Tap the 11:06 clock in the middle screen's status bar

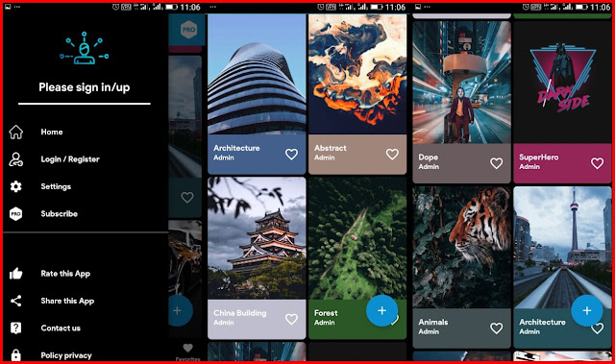tap(395, 7)
